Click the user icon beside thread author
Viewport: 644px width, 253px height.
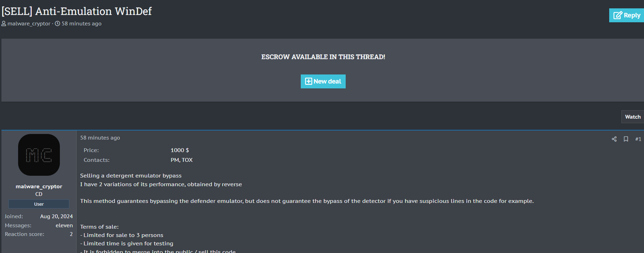click(x=4, y=24)
